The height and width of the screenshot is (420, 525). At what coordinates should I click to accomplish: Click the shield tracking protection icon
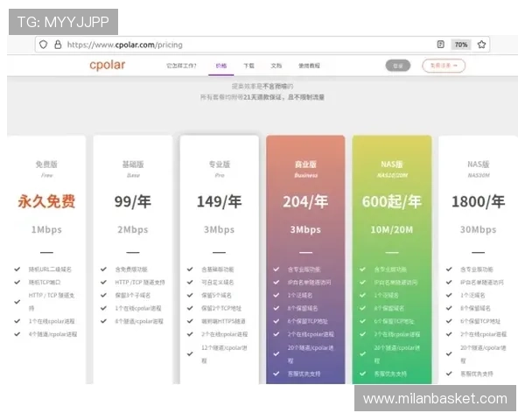[43, 45]
